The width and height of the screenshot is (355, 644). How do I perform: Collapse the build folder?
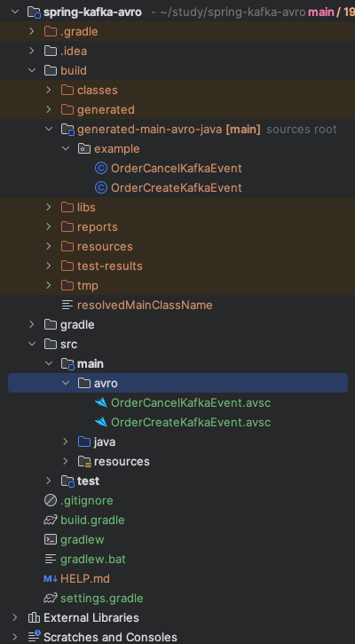32,71
